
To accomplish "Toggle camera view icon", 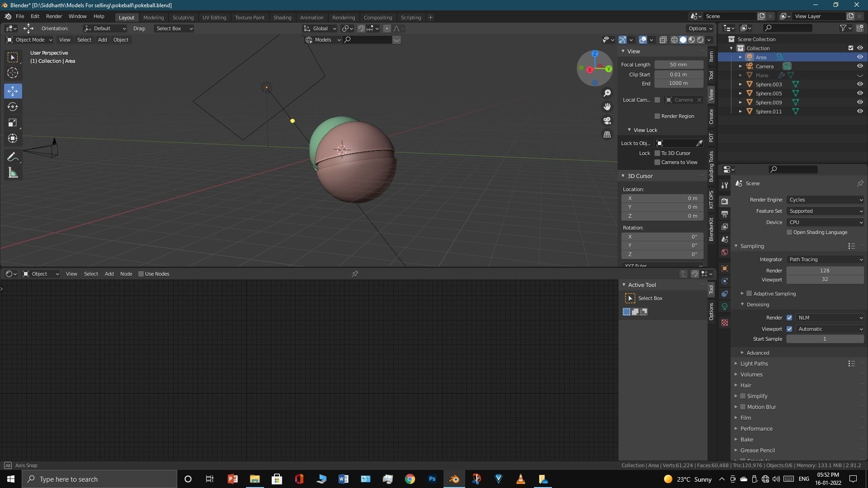I will pyautogui.click(x=607, y=121).
